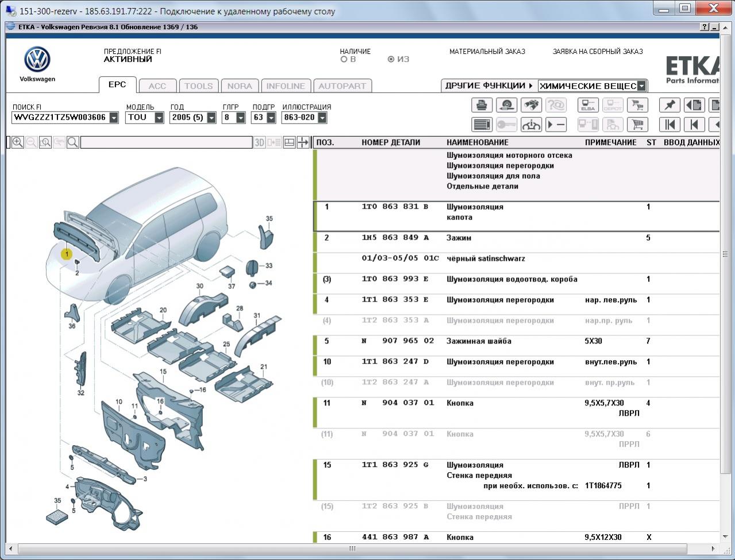Click the arrow-dash collapse icon
The height and width of the screenshot is (560, 735).
(x=556, y=125)
